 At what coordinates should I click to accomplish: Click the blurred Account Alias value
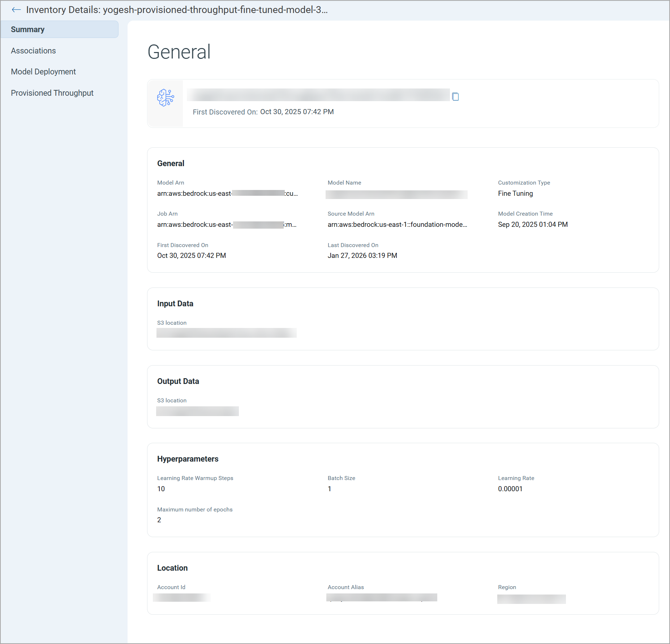coord(382,597)
